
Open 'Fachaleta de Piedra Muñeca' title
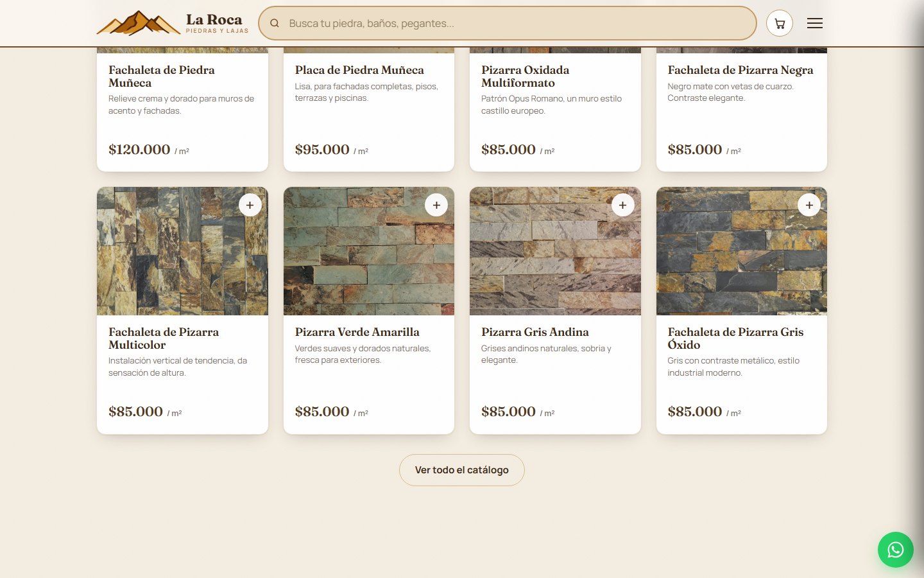point(162,76)
